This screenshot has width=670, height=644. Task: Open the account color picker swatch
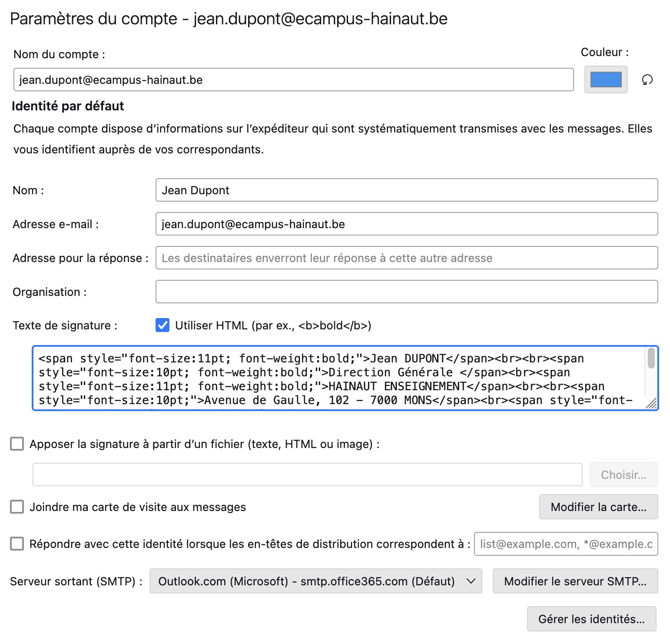coord(606,80)
